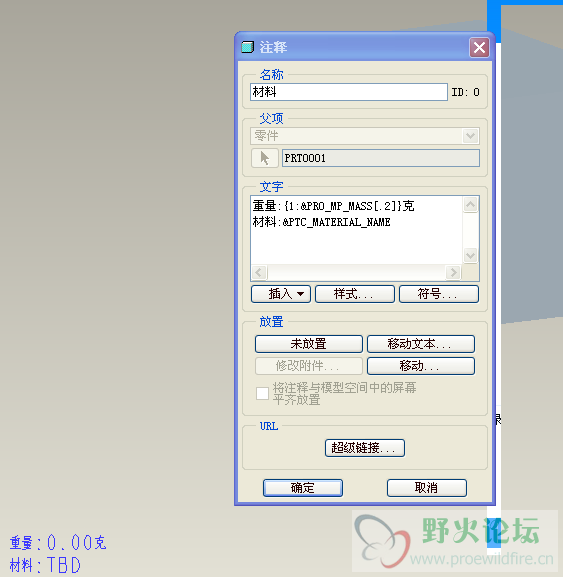Click the PRT0001 parent reference field
Screen dimensions: 563x577
click(381, 158)
